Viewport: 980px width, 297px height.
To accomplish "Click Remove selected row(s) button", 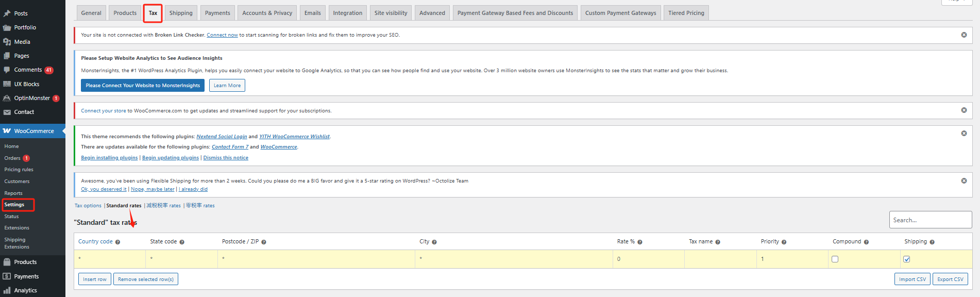I will point(146,279).
